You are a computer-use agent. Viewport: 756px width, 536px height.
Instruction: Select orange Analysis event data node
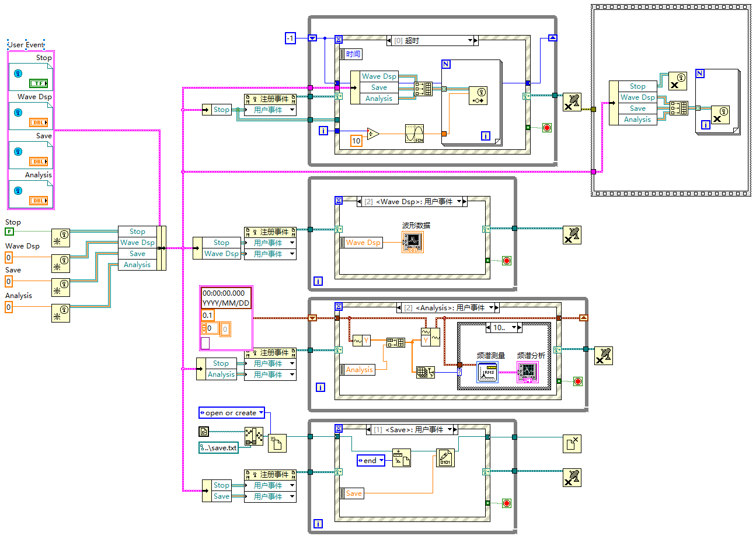[357, 370]
